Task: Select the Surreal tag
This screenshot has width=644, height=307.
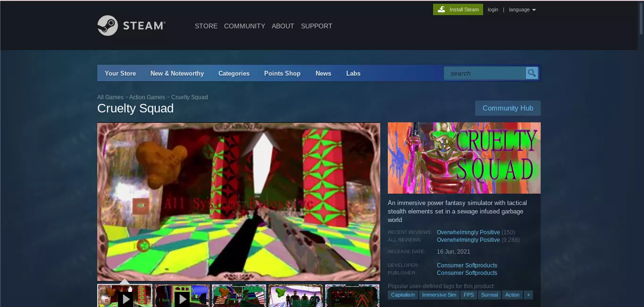Action: [489, 295]
